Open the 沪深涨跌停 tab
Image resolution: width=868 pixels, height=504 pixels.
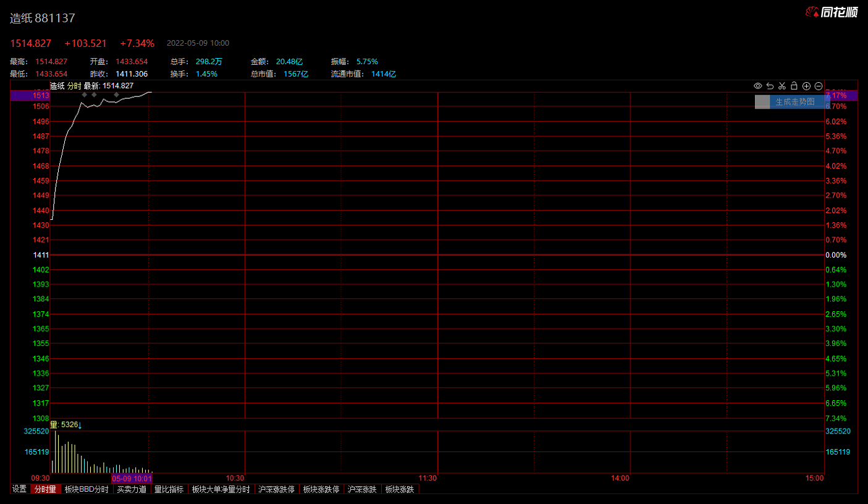pos(277,489)
